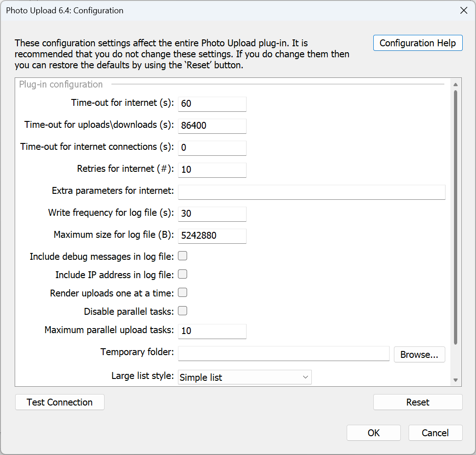Reset settings with the Reset button
Screen dimensions: 476x455
[x=417, y=402]
